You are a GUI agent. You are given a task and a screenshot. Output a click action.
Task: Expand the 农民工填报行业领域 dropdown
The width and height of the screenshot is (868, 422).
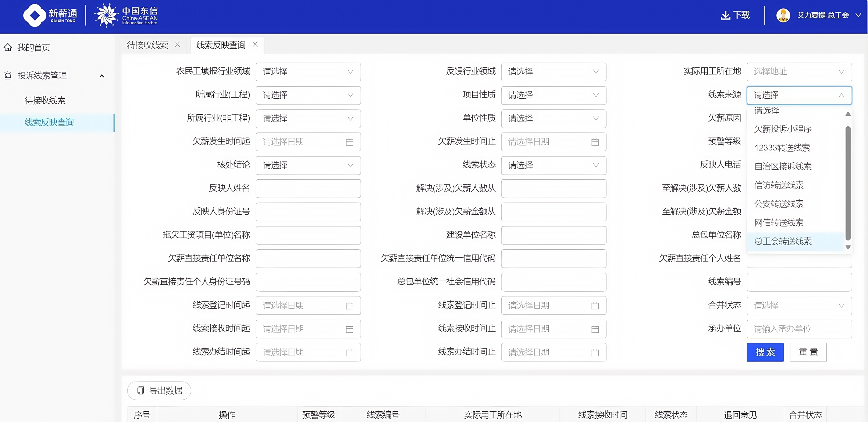(308, 72)
